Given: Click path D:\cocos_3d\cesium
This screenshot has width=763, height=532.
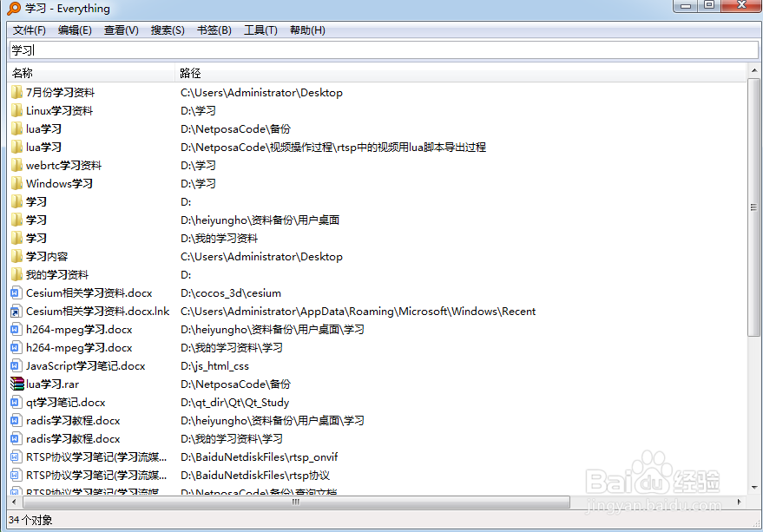Looking at the screenshot, I should [x=231, y=293].
